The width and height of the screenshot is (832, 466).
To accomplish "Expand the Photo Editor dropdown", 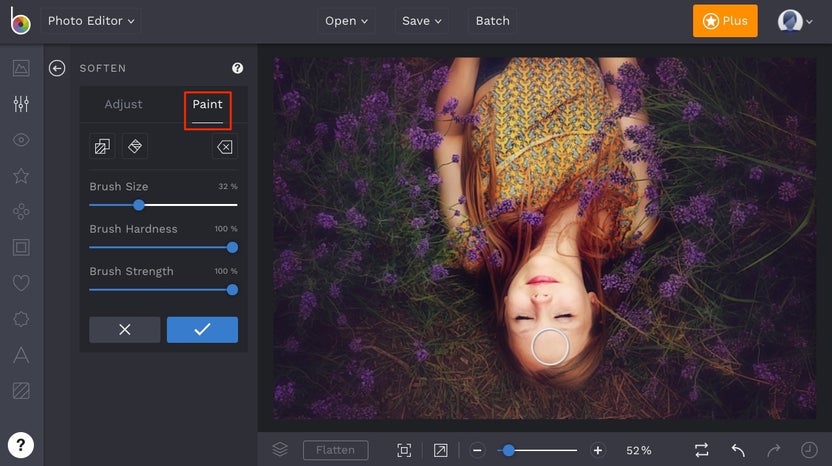I will [x=91, y=20].
